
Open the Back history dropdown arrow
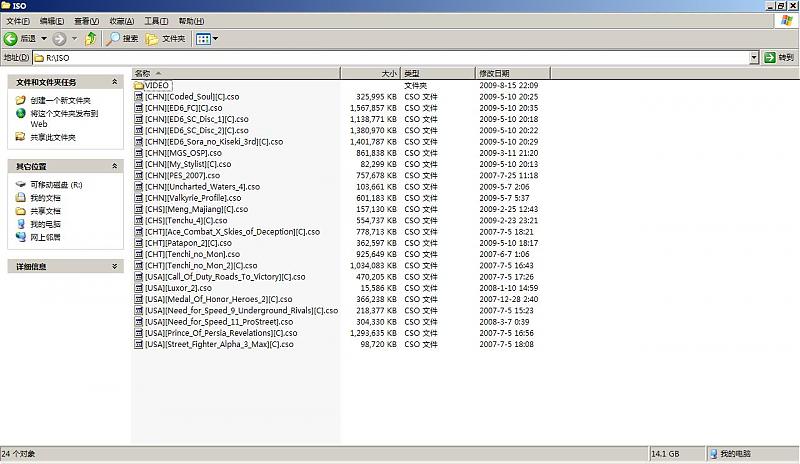click(44, 38)
